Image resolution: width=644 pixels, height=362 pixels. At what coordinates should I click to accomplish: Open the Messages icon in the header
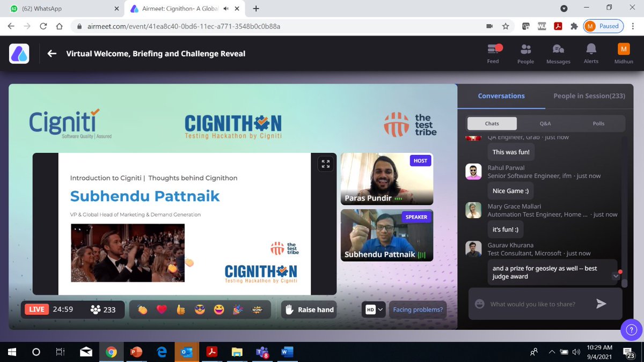click(x=558, y=49)
